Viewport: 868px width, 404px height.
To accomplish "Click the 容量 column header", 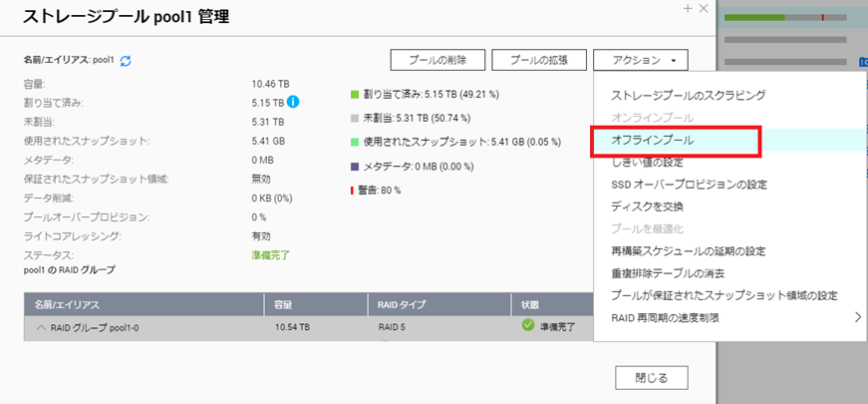I will pyautogui.click(x=286, y=303).
